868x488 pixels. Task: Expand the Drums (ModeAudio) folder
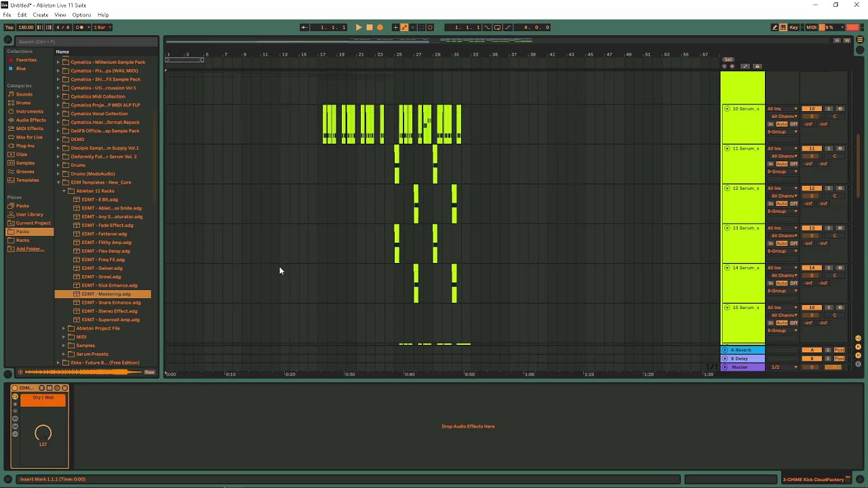click(59, 174)
